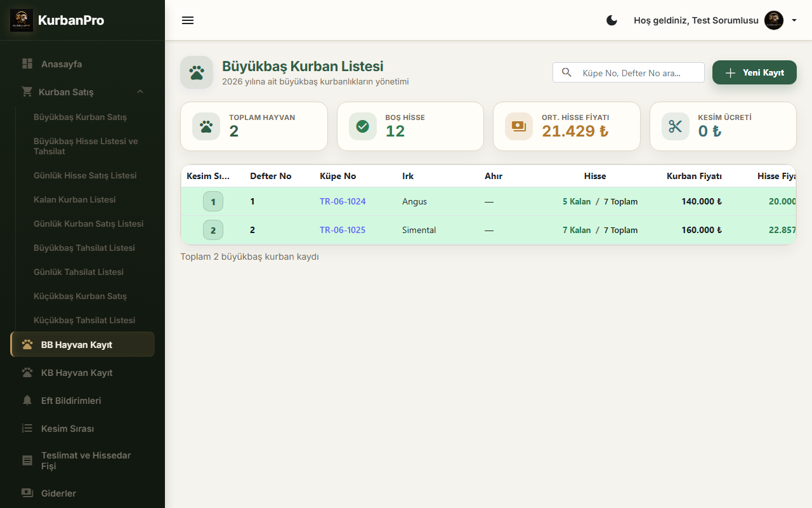Click the Test Sorumlusu avatar image
This screenshot has width=812, height=508.
coord(774,20)
